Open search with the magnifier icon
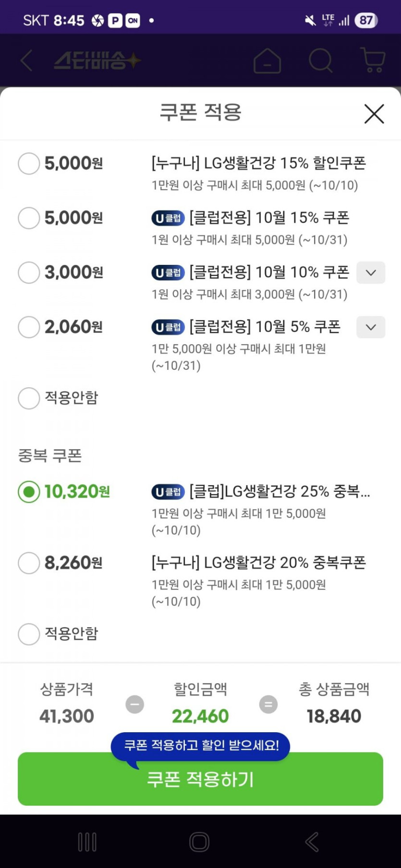The width and height of the screenshot is (401, 868). [x=320, y=61]
